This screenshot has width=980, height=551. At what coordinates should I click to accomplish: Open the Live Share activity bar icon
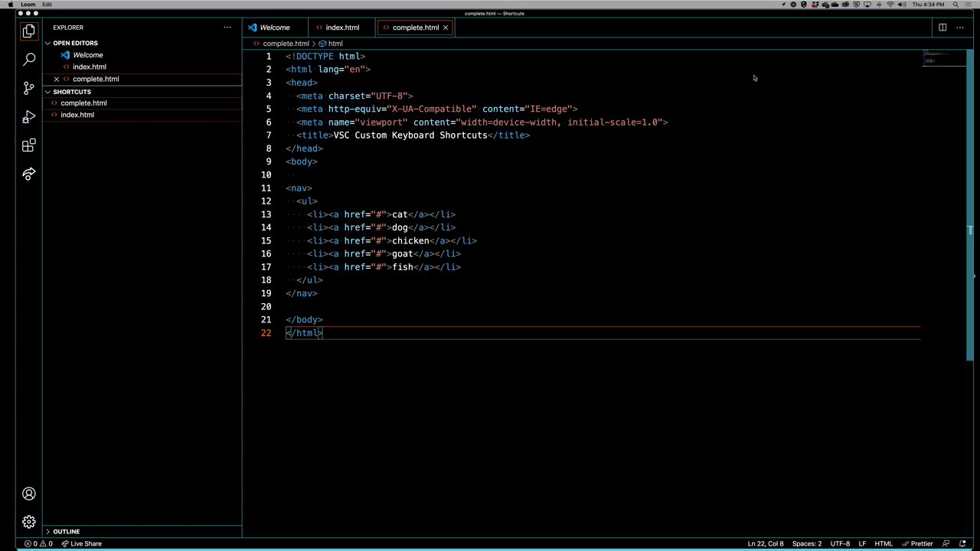click(28, 174)
